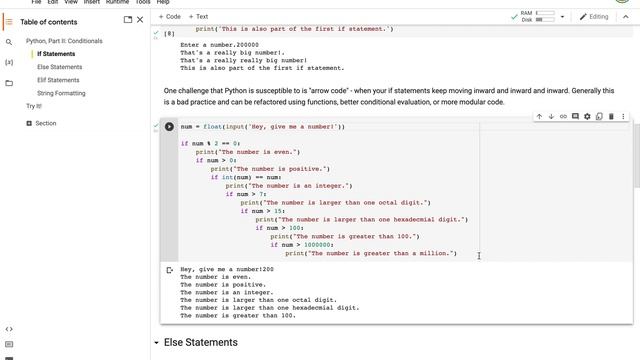
Task: Close the Table of contents panel
Action: pyautogui.click(x=140, y=20)
